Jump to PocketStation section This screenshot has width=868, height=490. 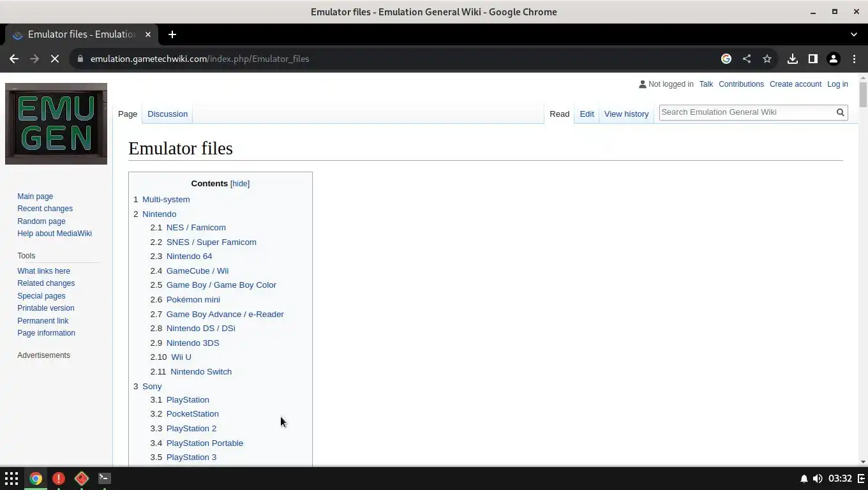click(192, 414)
